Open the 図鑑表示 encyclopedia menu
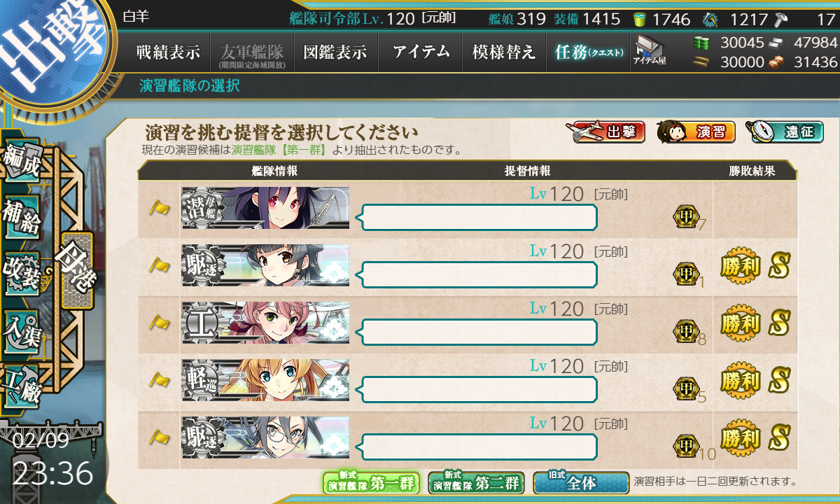The image size is (840, 504). 335,52
